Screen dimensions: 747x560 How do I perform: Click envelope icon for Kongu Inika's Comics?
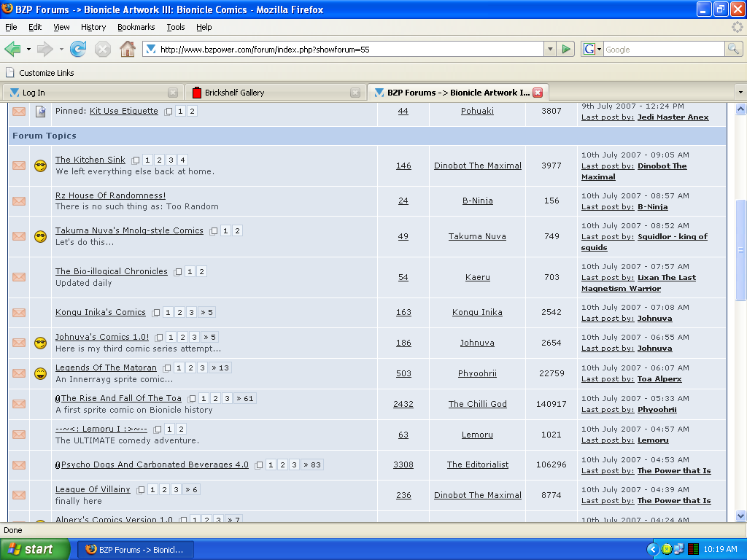click(x=19, y=313)
